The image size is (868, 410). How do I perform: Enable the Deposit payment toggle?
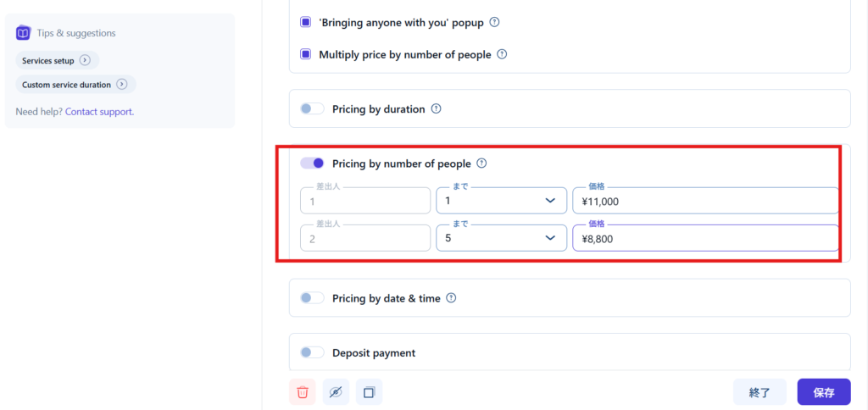click(312, 352)
